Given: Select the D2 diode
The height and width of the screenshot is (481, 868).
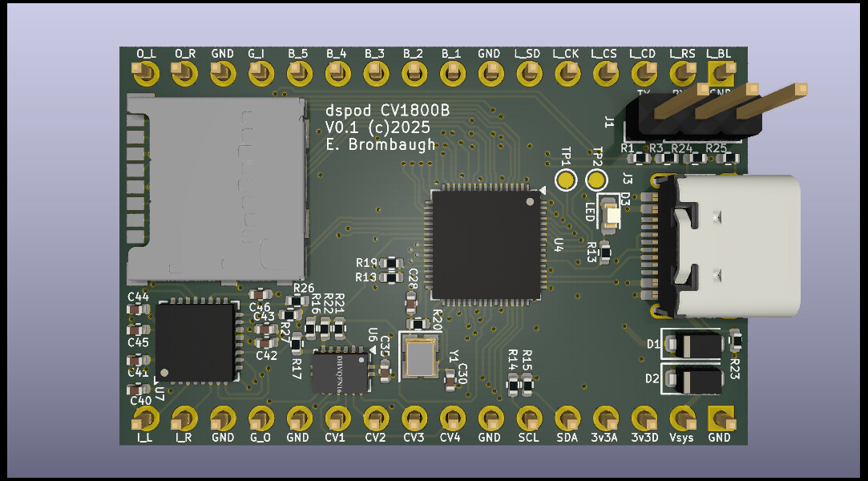Looking at the screenshot, I should tap(694, 380).
